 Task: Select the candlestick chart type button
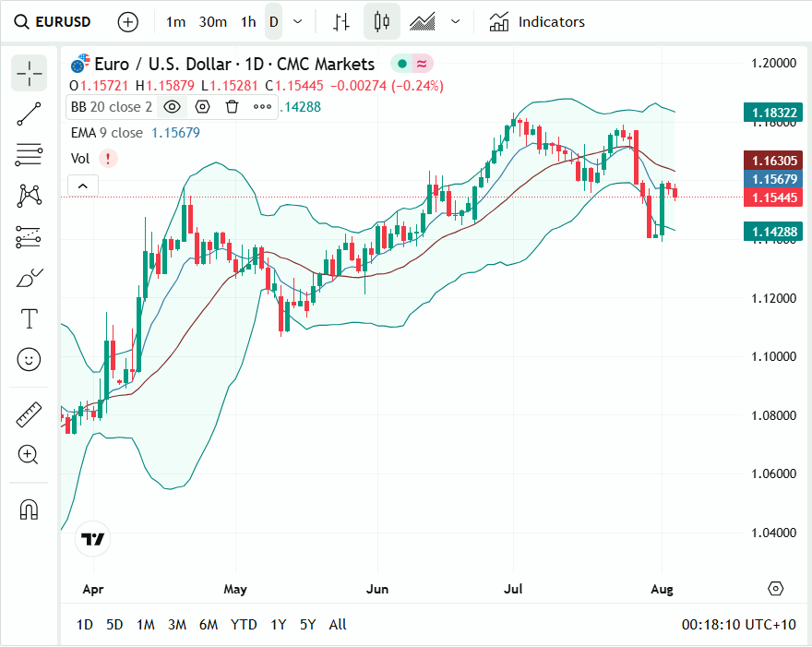(x=382, y=21)
